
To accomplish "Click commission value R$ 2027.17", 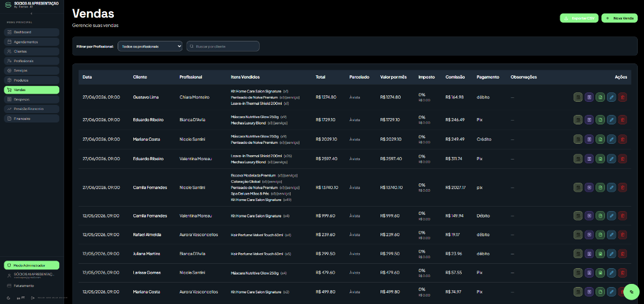I will (x=455, y=187).
